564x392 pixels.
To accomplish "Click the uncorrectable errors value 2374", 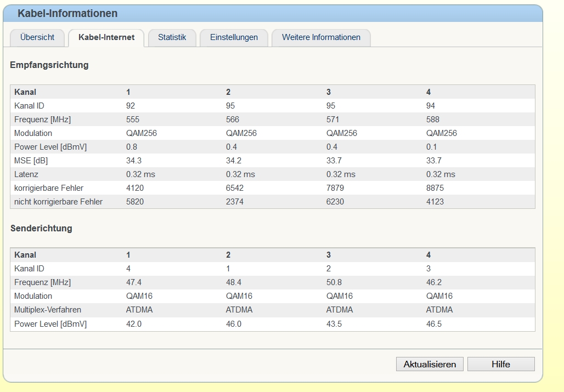I will [235, 202].
